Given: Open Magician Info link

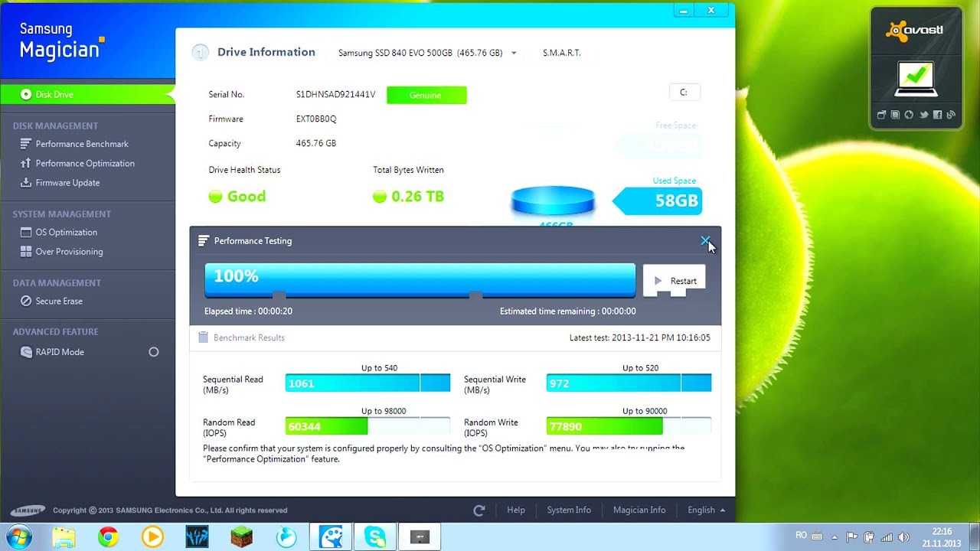Looking at the screenshot, I should pyautogui.click(x=639, y=510).
